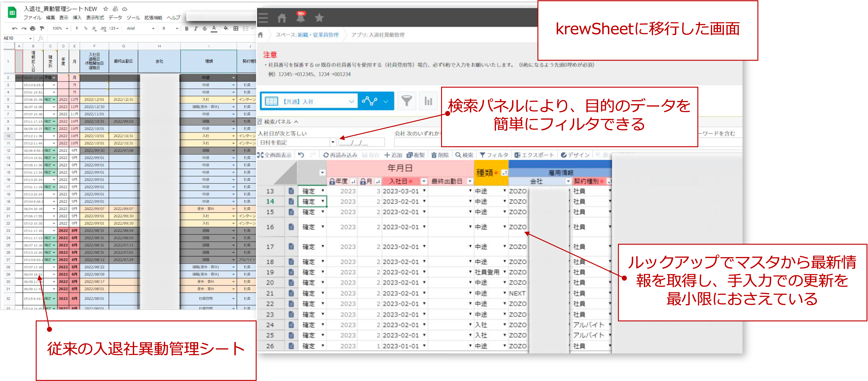868x381 pixels.
Task: Toggle italic formatting in Sheets toolbar
Action: click(196, 29)
